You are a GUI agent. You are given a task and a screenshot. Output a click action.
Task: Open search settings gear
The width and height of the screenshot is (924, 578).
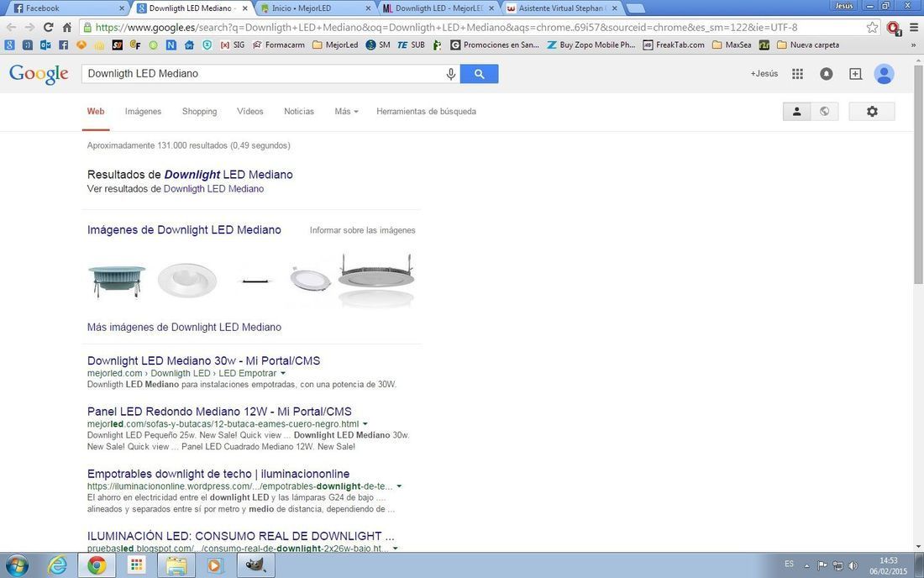872,112
